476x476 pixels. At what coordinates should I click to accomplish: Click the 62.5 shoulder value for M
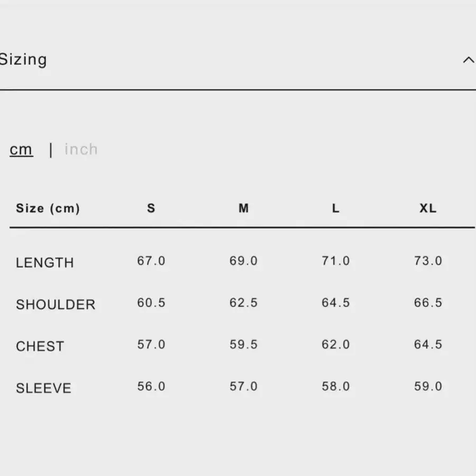coord(243,303)
